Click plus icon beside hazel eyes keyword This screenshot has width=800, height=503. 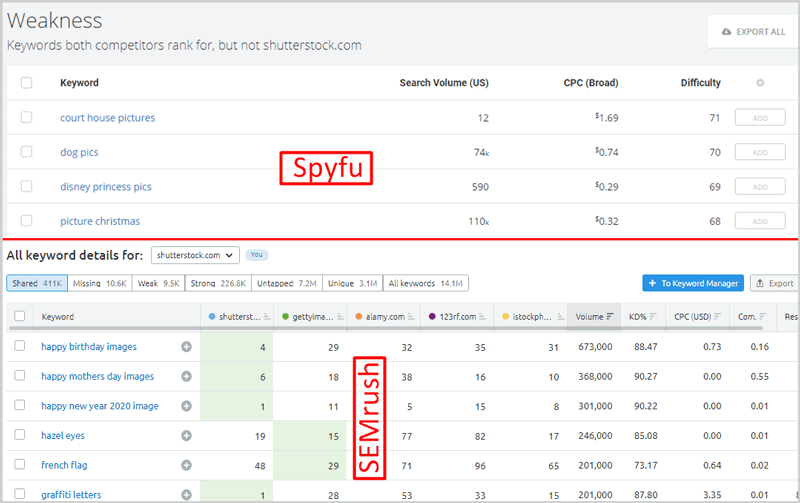coord(186,436)
